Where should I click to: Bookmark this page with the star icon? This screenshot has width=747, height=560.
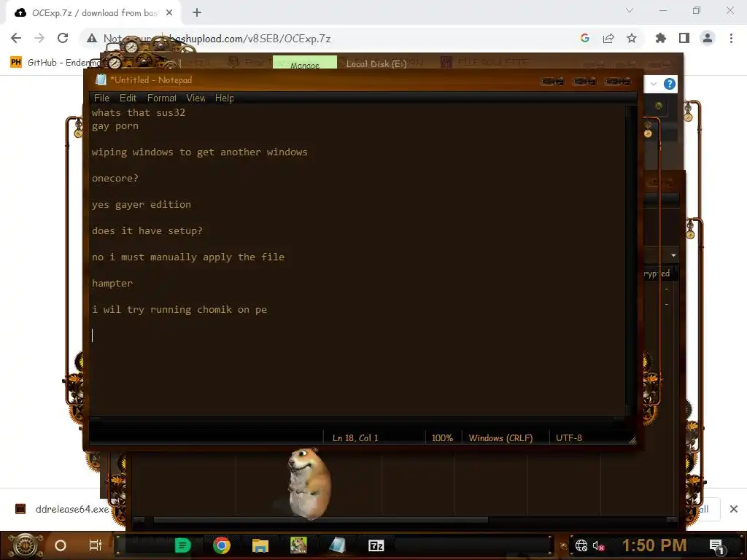632,38
